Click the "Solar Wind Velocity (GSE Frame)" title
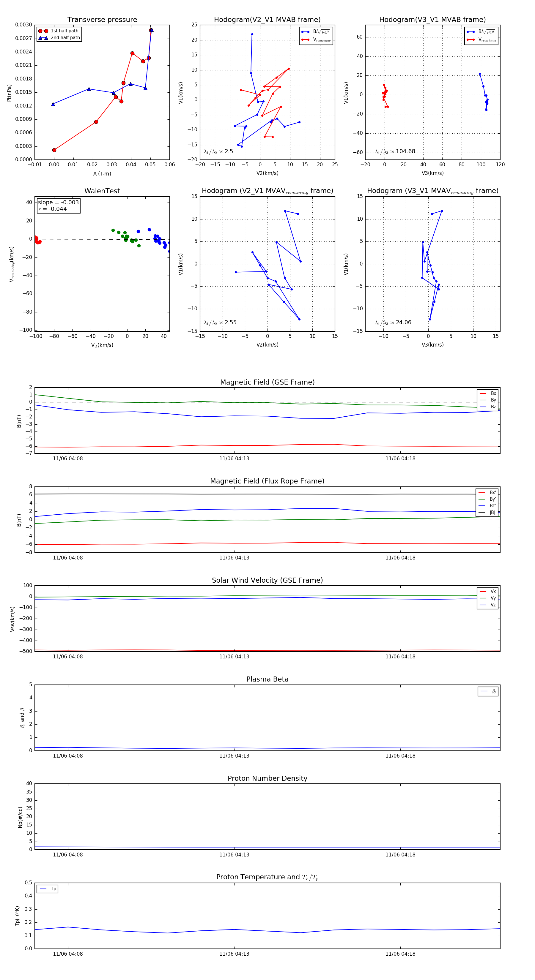This screenshot has height=980, width=535. (x=267, y=581)
